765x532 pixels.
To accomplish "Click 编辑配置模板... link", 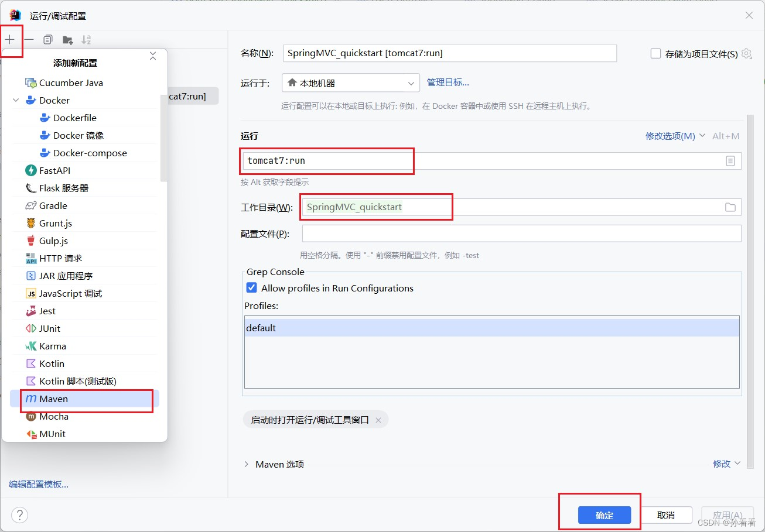I will [39, 484].
